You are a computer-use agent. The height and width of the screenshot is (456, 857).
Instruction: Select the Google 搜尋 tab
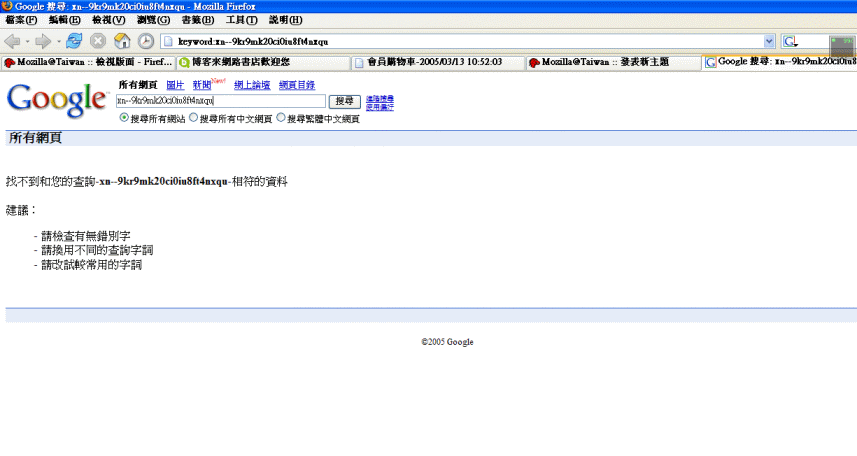pyautogui.click(x=779, y=62)
